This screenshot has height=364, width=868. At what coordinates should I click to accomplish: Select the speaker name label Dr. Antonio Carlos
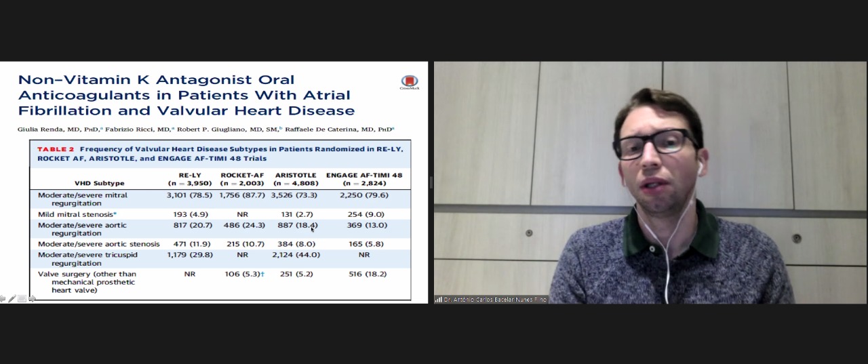pos(495,299)
